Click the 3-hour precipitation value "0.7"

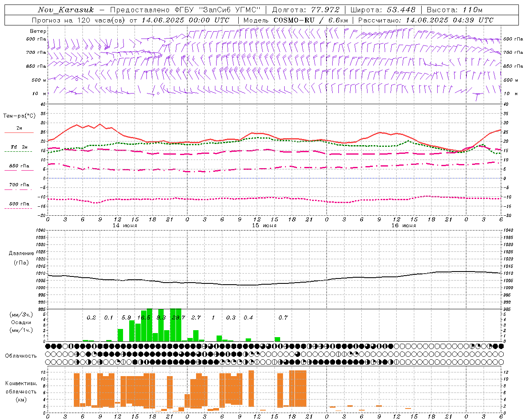[283, 317]
